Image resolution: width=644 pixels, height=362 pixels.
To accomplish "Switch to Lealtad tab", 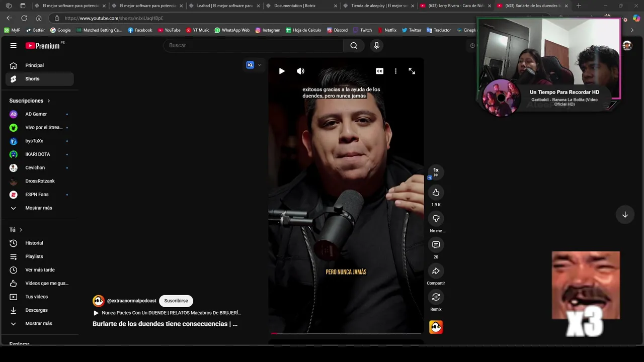I will pos(224,6).
